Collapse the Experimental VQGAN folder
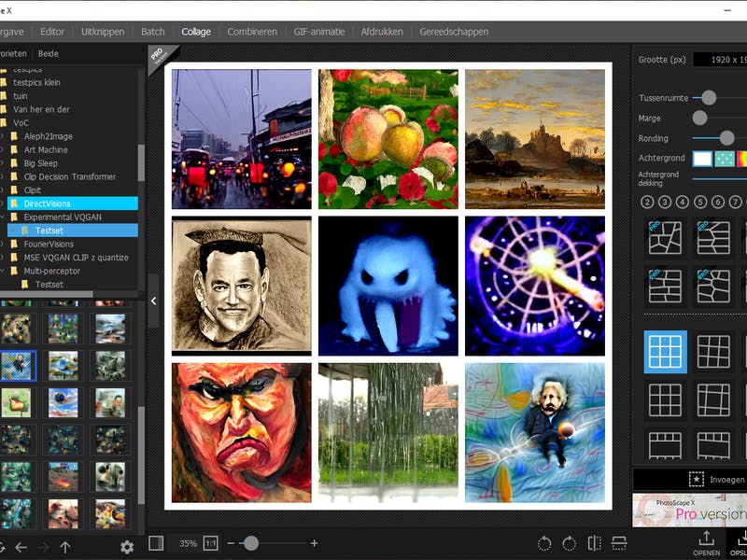This screenshot has height=560, width=747. tap(3, 217)
